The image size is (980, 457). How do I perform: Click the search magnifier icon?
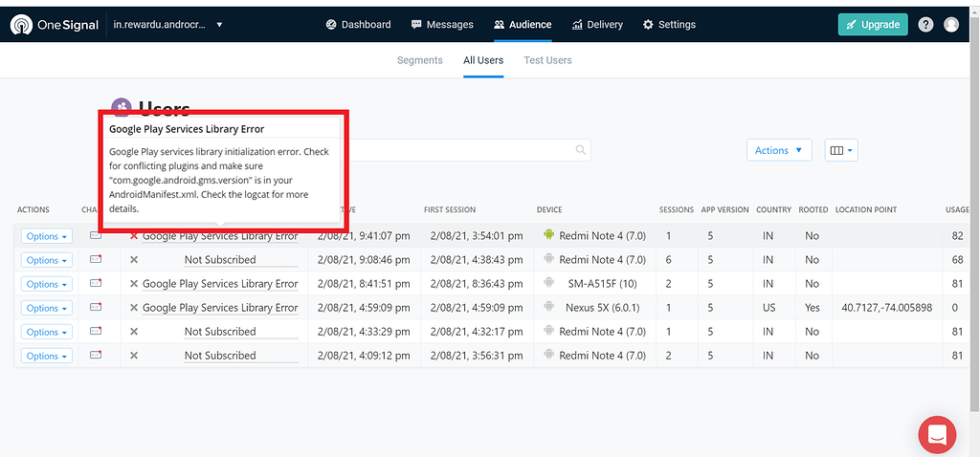tap(581, 150)
